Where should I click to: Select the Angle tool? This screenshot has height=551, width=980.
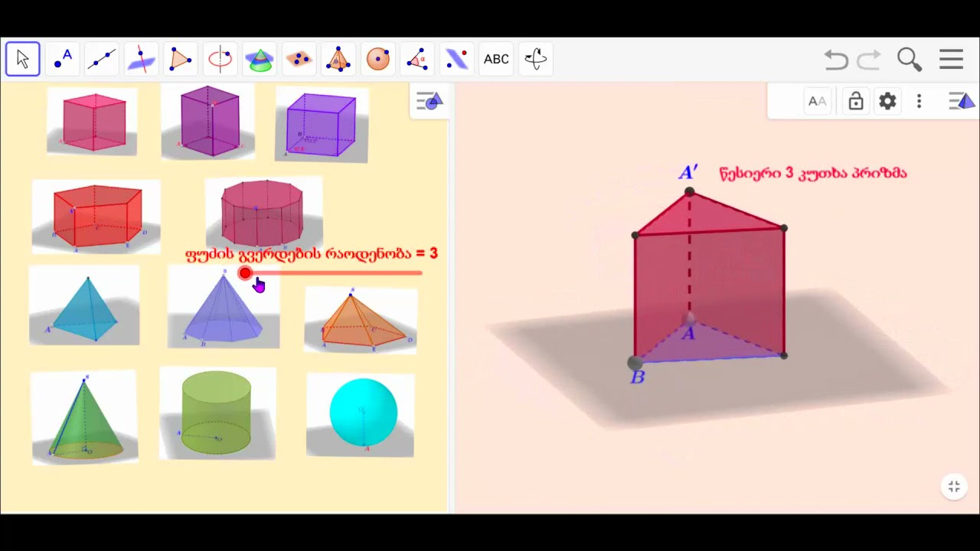coord(417,59)
